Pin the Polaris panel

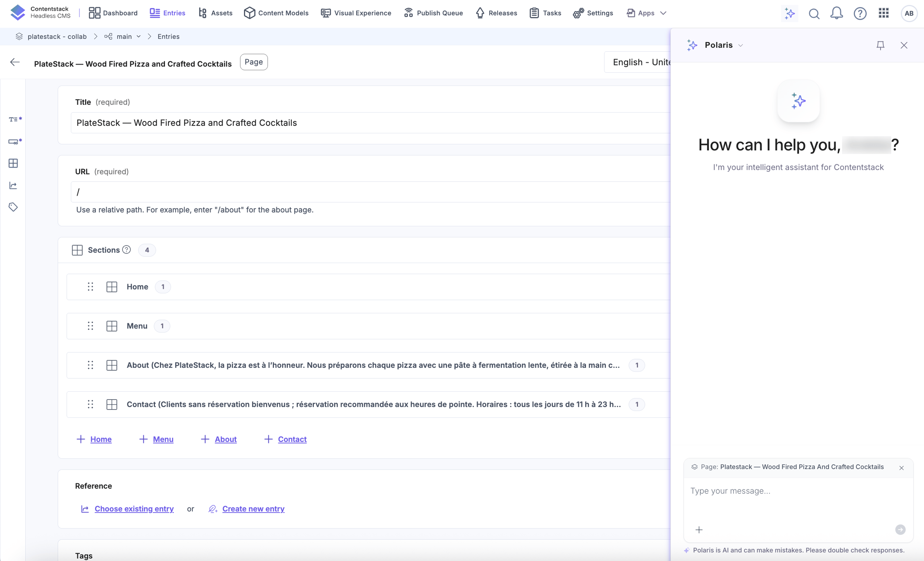click(880, 46)
